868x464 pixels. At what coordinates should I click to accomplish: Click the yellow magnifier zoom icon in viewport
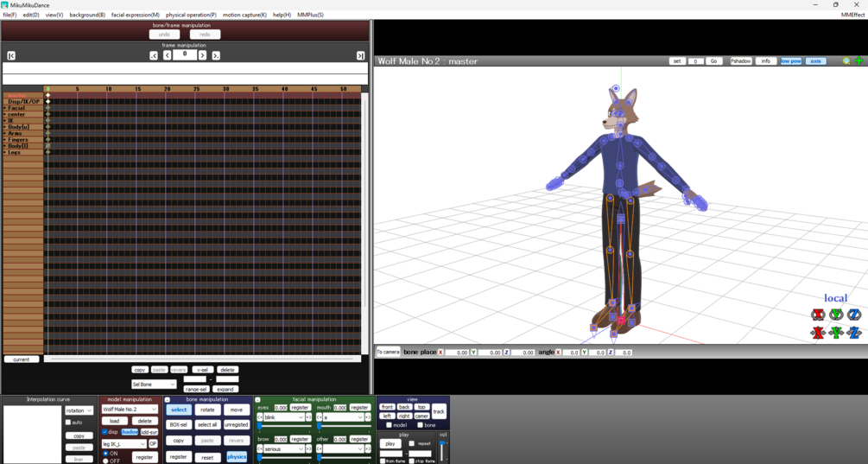pos(846,60)
